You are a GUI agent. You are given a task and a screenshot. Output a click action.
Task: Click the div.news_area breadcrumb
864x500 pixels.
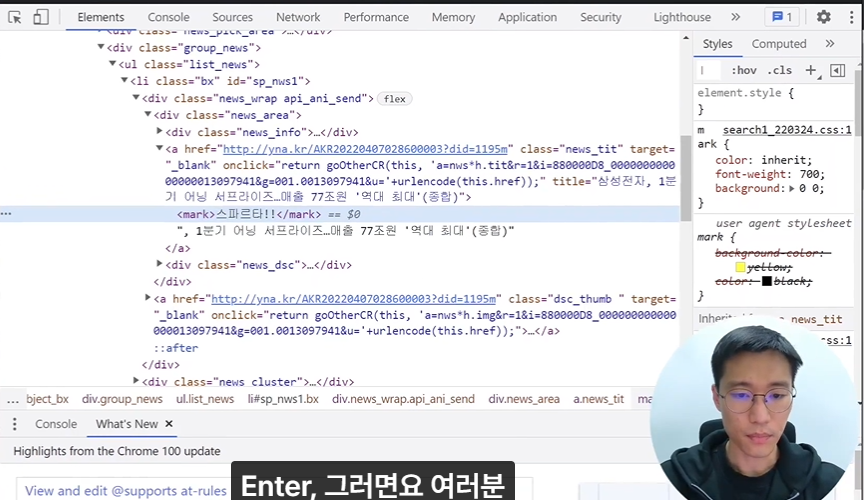pyautogui.click(x=524, y=399)
